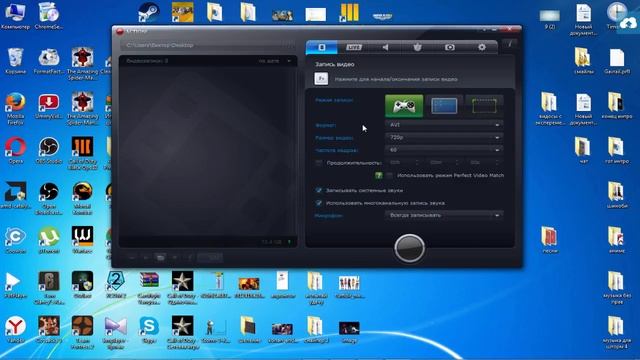Select the "аниме" folder on desktop
This screenshot has width=640, height=360.
point(616,240)
